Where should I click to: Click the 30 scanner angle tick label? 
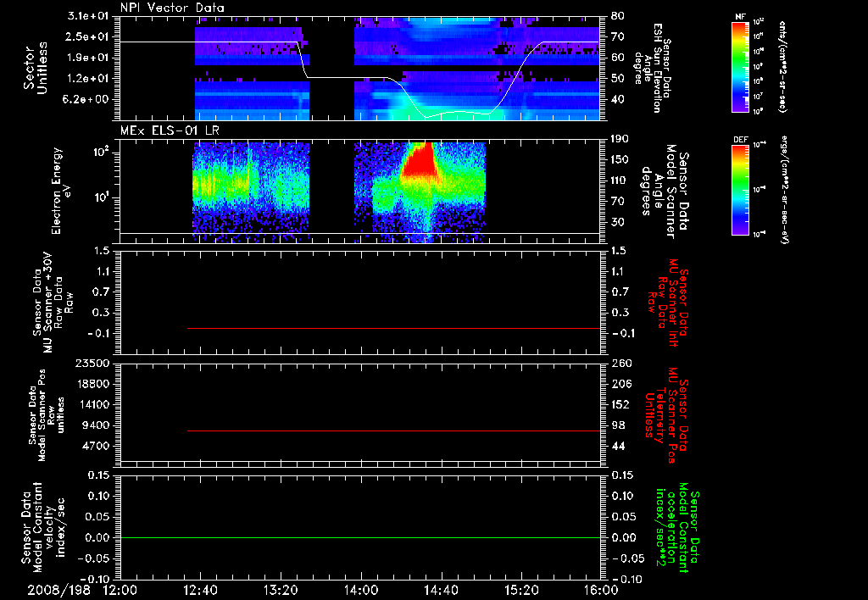pyautogui.click(x=618, y=223)
